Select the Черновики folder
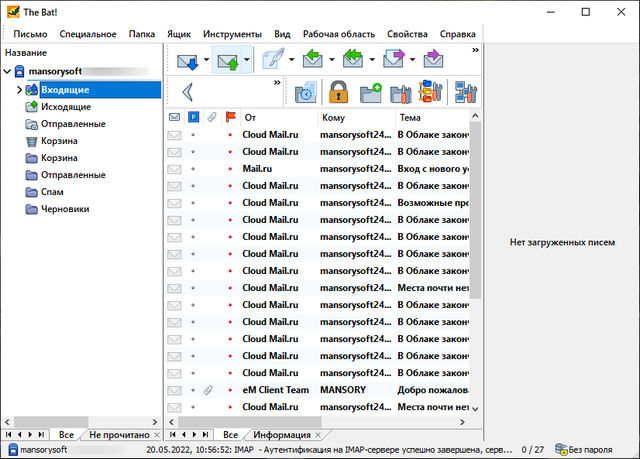The height and width of the screenshot is (459, 640). tap(66, 209)
